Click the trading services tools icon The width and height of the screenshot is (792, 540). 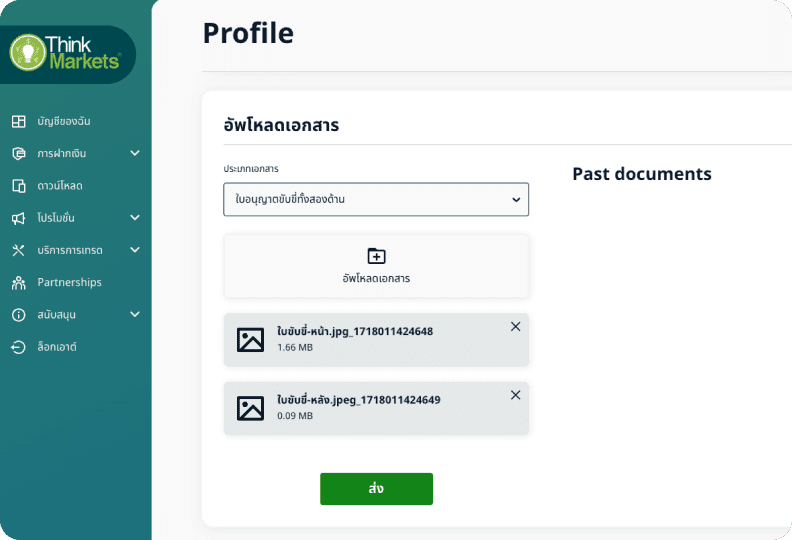(18, 250)
